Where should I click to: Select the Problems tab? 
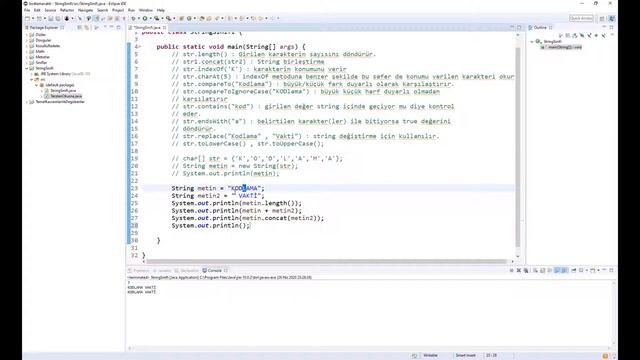[x=139, y=270]
